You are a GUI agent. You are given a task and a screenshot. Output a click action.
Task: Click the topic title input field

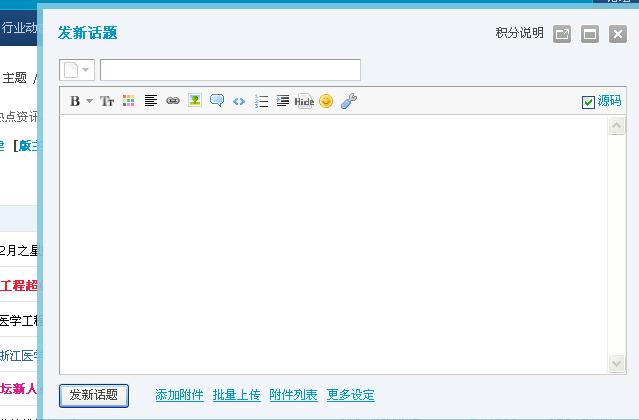pyautogui.click(x=230, y=70)
